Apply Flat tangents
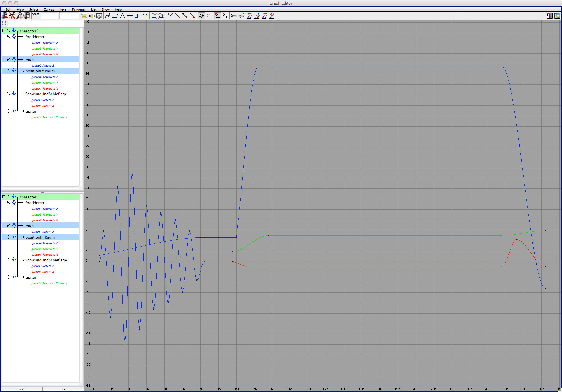This screenshot has height=392, width=562. tap(130, 16)
